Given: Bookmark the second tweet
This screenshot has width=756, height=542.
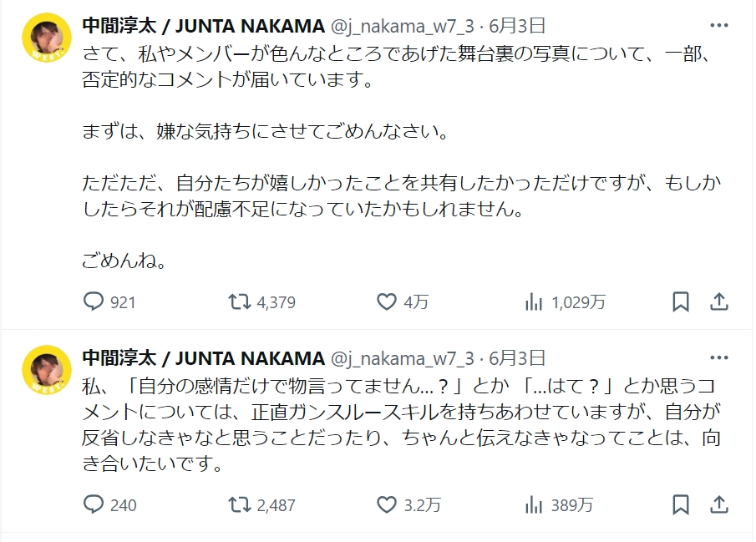Looking at the screenshot, I should click(x=681, y=504).
